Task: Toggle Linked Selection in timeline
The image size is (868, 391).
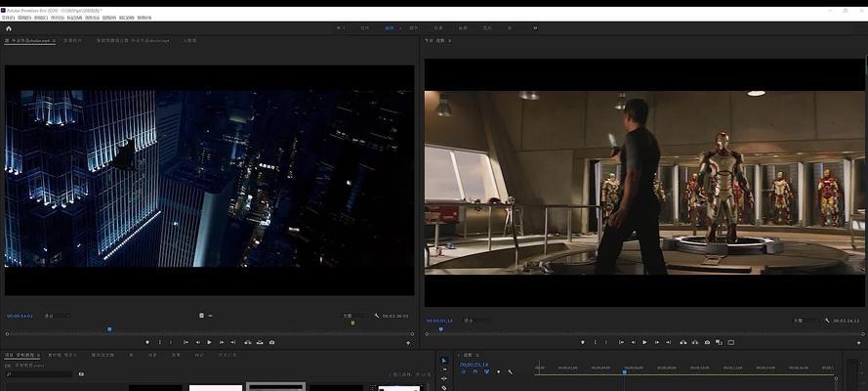Action: point(486,371)
